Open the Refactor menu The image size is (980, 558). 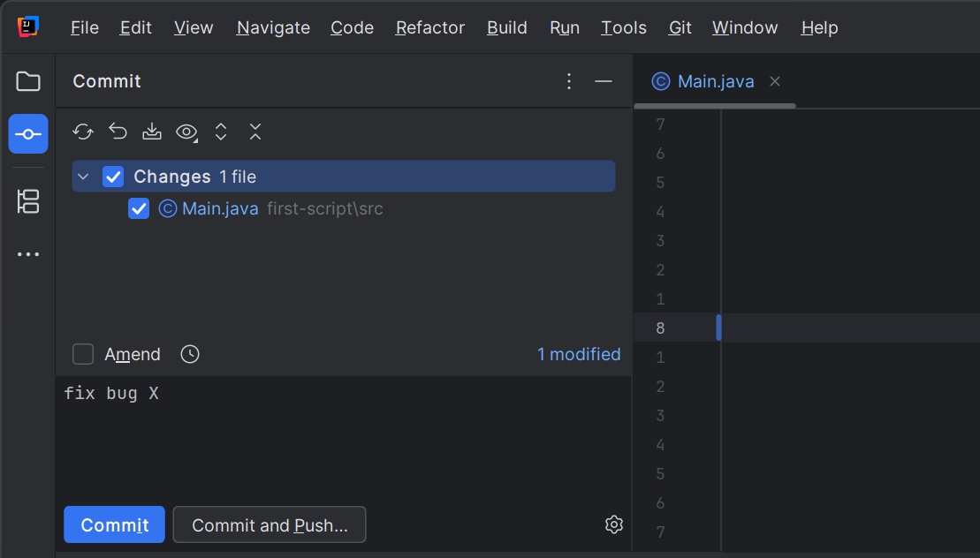(430, 27)
